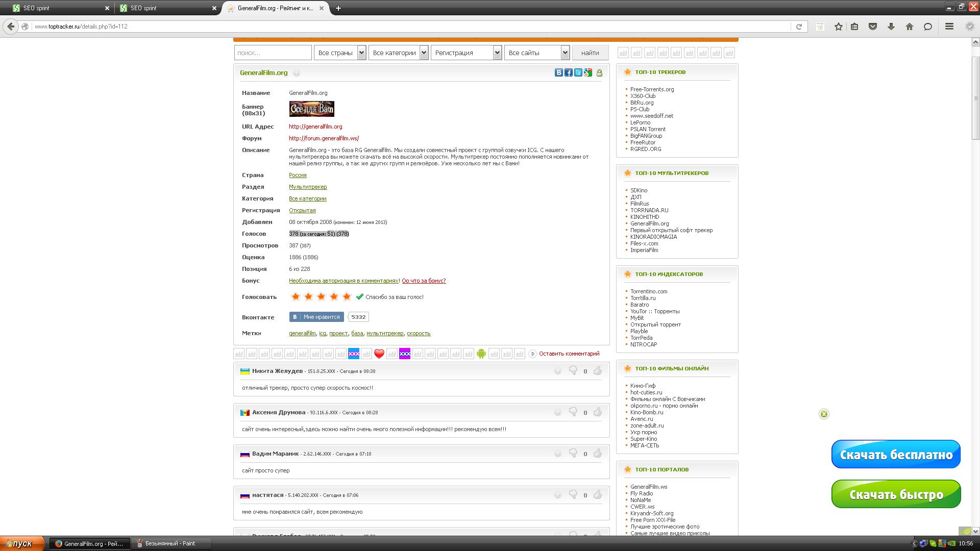Share page via the Facebook icon
Image resolution: width=980 pixels, height=551 pixels.
tap(568, 73)
